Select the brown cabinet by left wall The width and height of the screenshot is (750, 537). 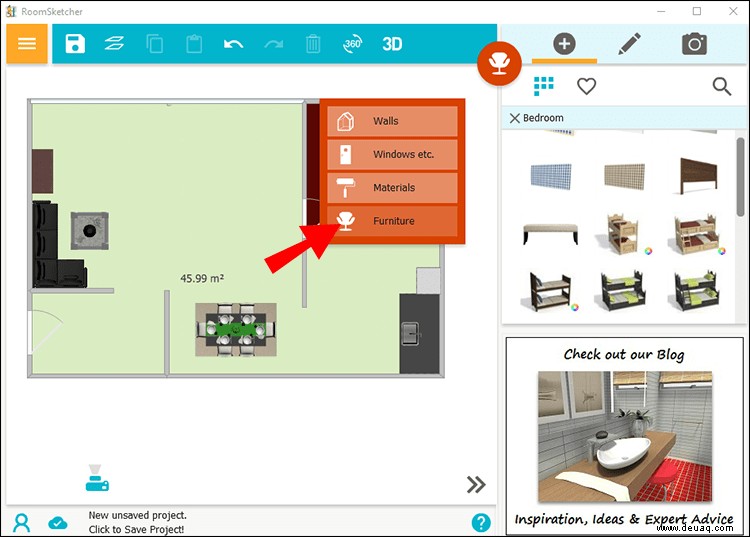[43, 171]
